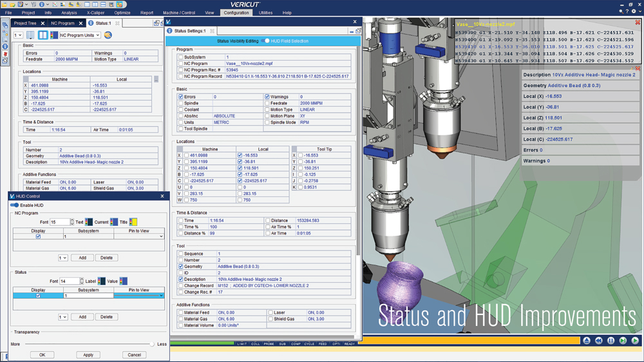Toggle the Enable HUD switch

14,205
